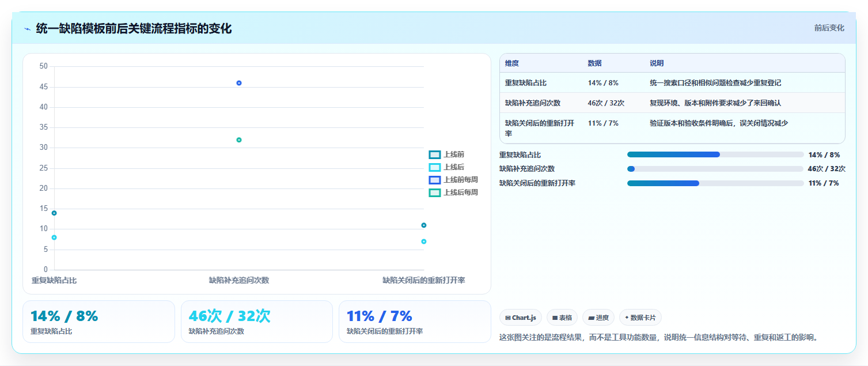Toggle the 上线后 legend series
Viewport: 868px width, 366px height.
[446, 167]
